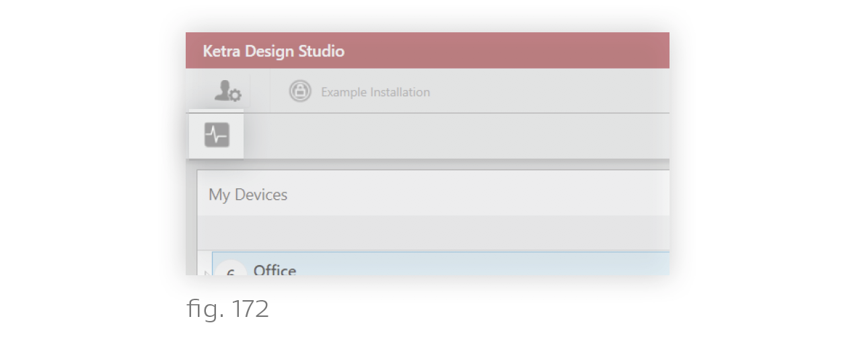Image resolution: width=868 pixels, height=358 pixels.
Task: Select the Office device group row
Action: (441, 264)
